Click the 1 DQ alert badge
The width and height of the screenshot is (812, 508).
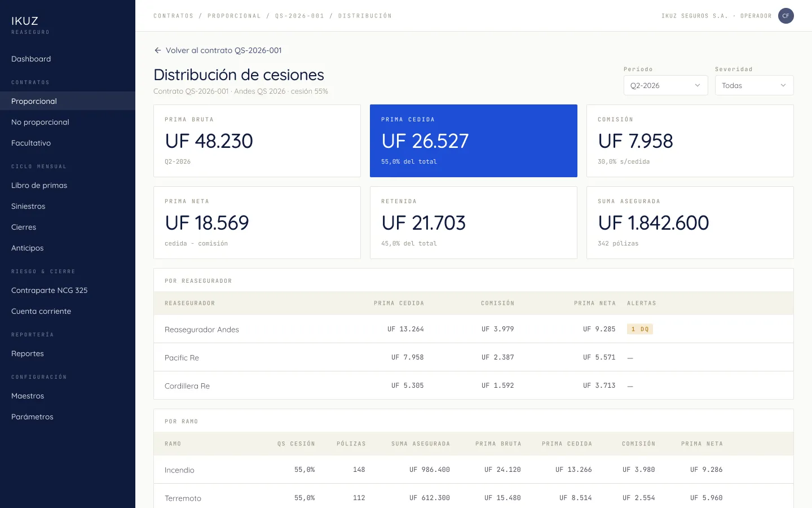click(x=640, y=329)
